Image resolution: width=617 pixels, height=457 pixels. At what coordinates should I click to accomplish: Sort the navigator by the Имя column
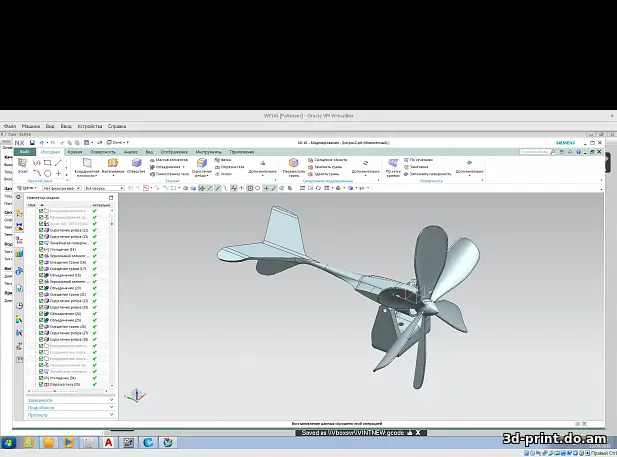click(x=32, y=205)
